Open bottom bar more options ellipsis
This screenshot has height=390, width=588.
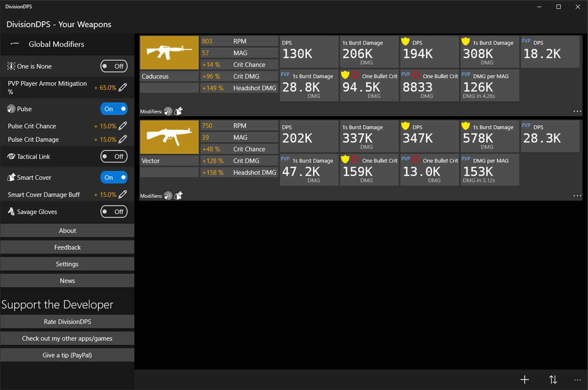coord(577,380)
